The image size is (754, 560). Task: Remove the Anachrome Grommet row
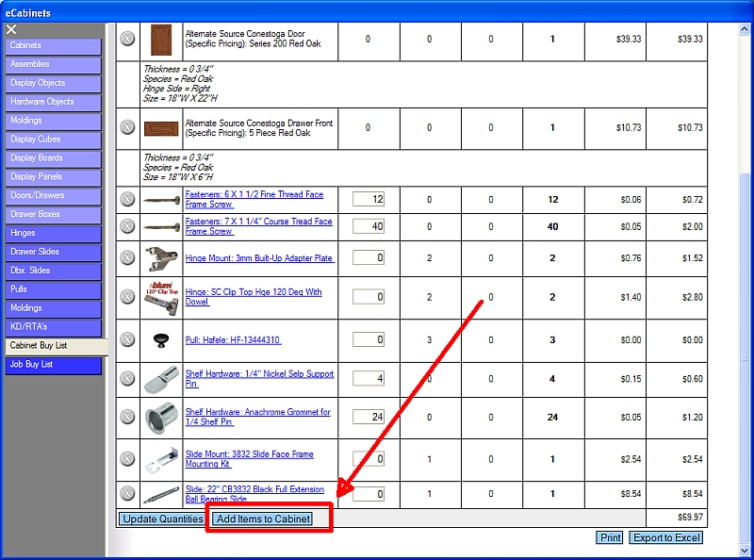128,418
